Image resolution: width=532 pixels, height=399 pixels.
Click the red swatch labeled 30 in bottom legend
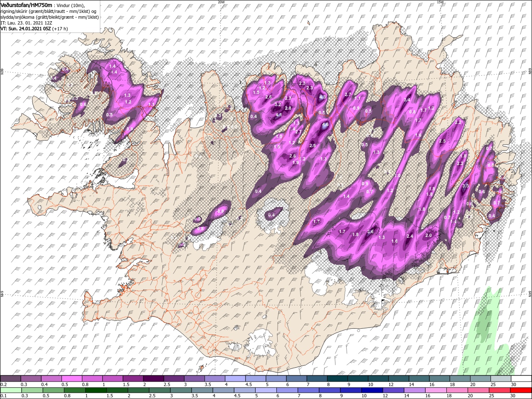520,390
